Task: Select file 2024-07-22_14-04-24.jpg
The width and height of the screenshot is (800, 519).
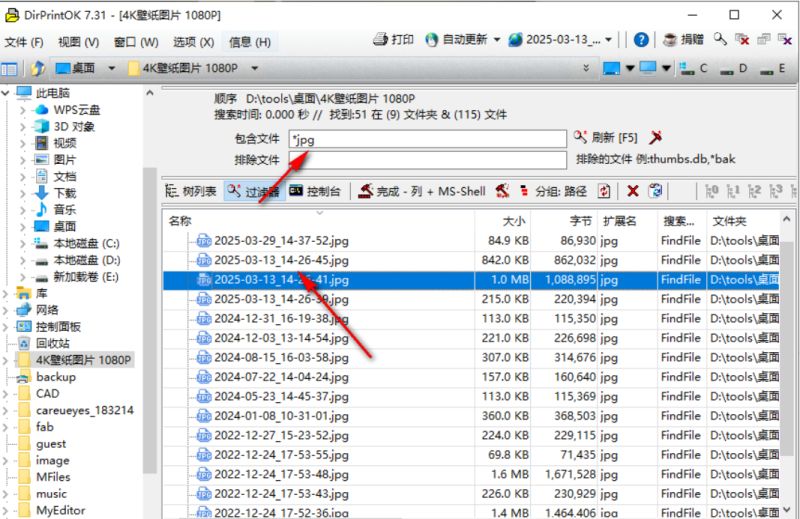Action: 281,377
